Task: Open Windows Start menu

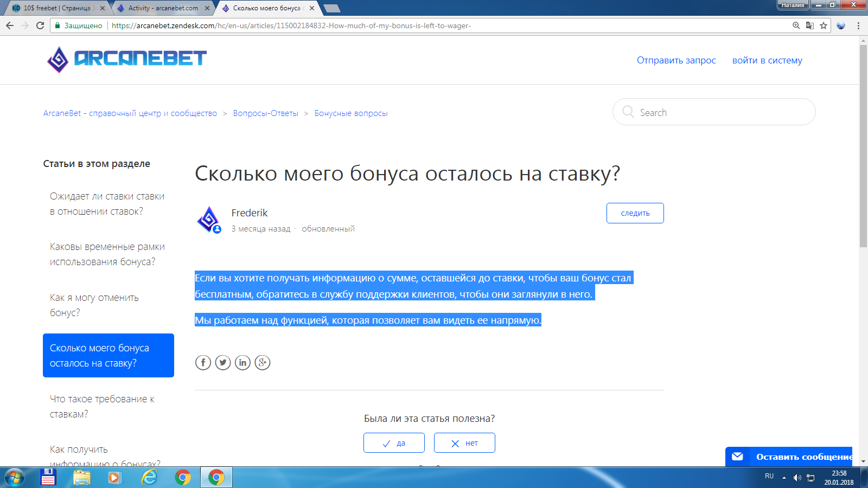Action: [14, 477]
